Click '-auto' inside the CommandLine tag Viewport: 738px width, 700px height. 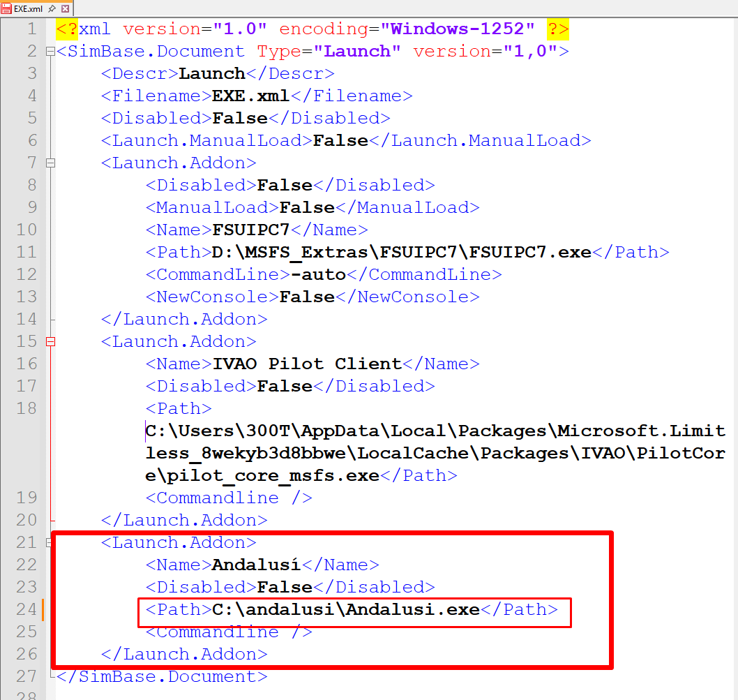click(x=318, y=275)
